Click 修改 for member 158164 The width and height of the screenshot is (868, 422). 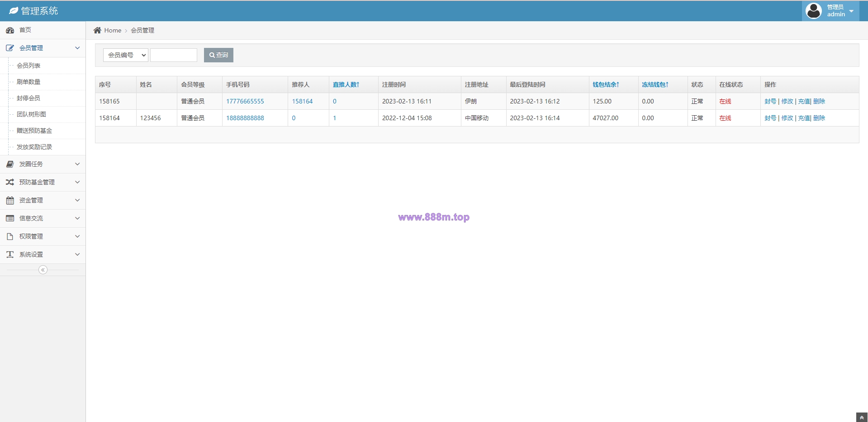787,118
